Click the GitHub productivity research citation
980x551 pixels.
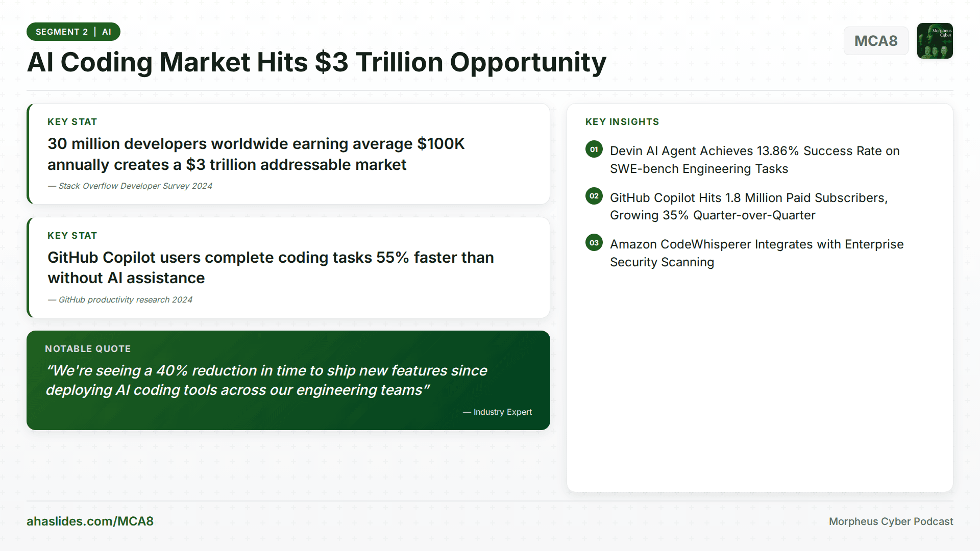[119, 299]
